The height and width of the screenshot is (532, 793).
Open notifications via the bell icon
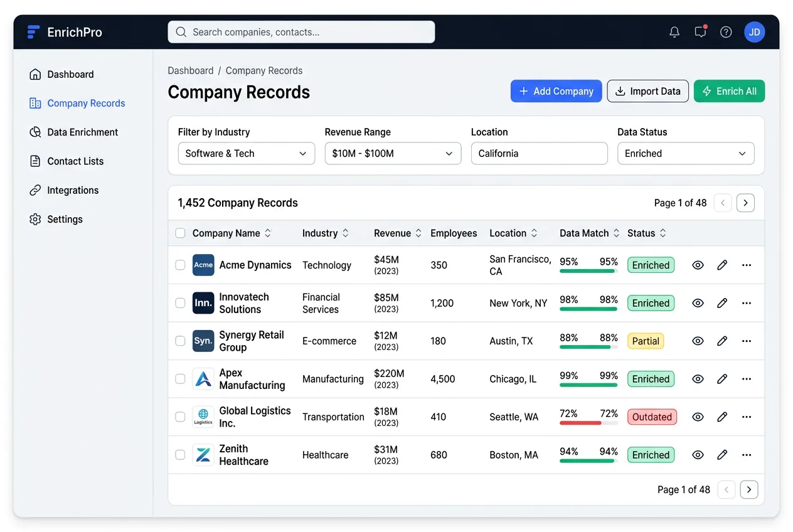point(674,31)
